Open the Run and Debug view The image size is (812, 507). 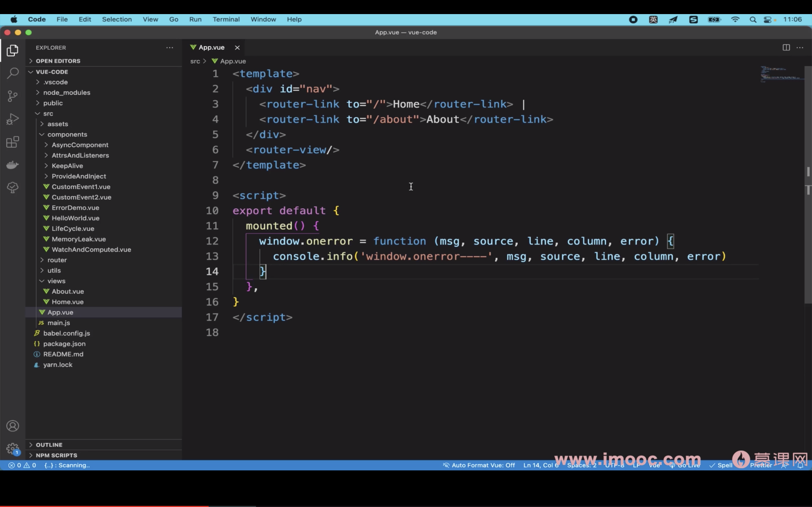point(12,119)
